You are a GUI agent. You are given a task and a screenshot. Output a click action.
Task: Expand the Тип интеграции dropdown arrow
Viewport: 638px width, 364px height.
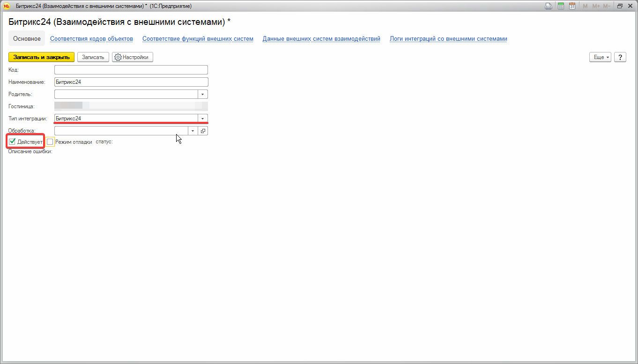click(203, 119)
